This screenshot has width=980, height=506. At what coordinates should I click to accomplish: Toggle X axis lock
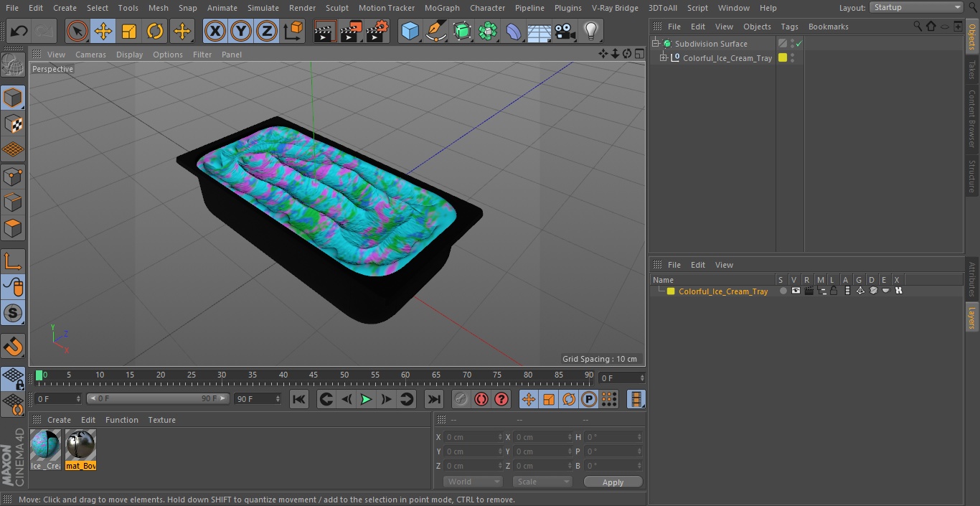(x=215, y=31)
